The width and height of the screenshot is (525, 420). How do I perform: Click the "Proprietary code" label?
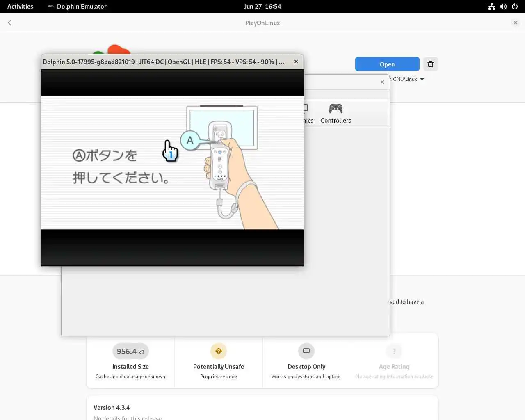(219, 377)
